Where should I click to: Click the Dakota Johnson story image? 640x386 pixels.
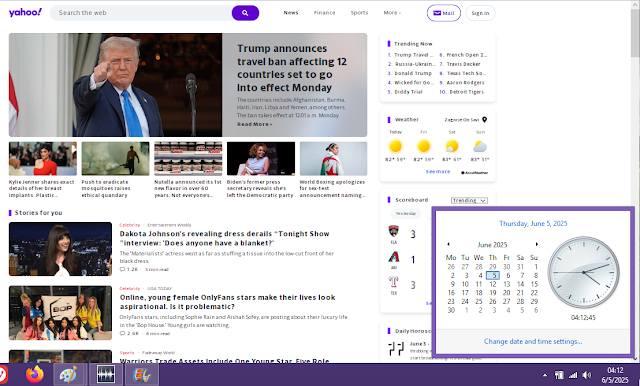60,249
